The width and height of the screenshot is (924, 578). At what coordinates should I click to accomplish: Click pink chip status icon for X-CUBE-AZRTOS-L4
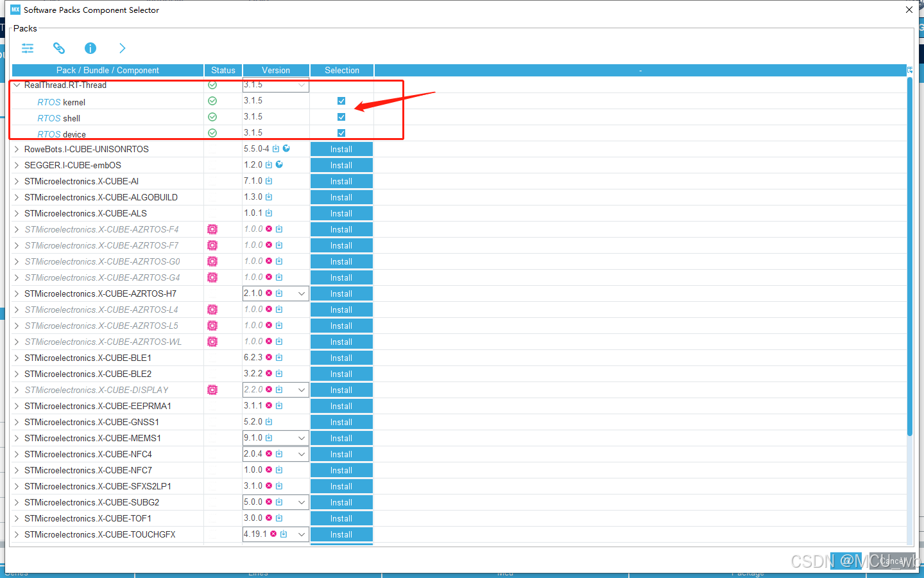(x=212, y=310)
